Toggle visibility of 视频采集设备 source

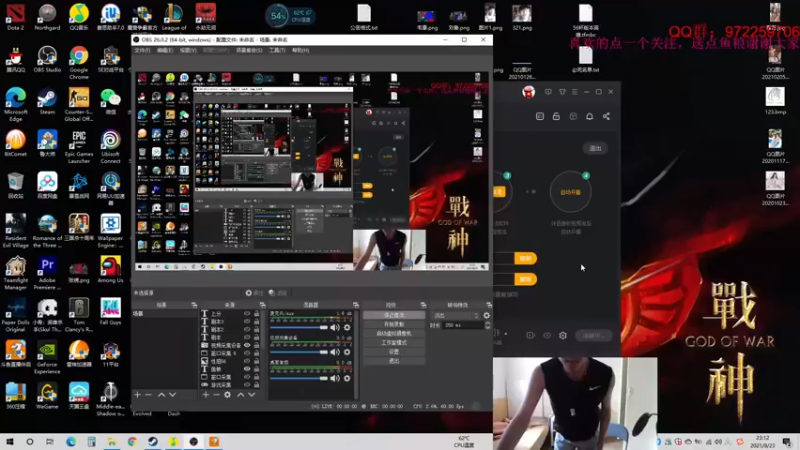coord(247,345)
